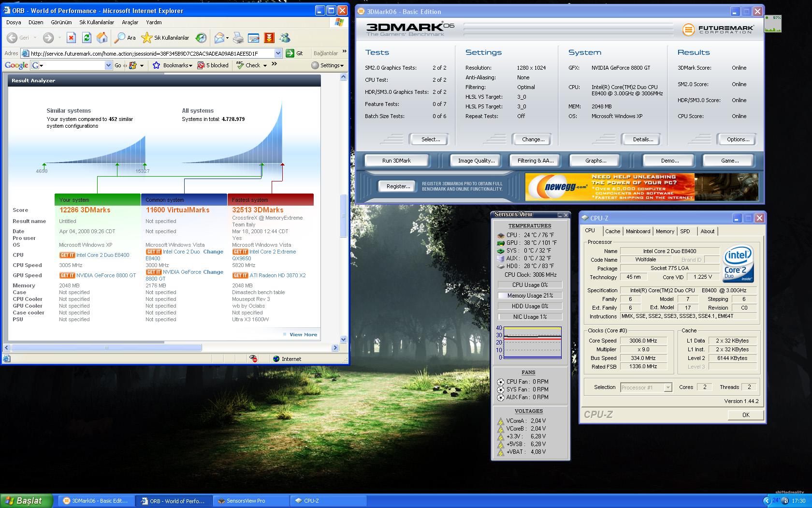Screen dimensions: 812x508
Task: Open the Araçlar menu
Action: [x=130, y=22]
